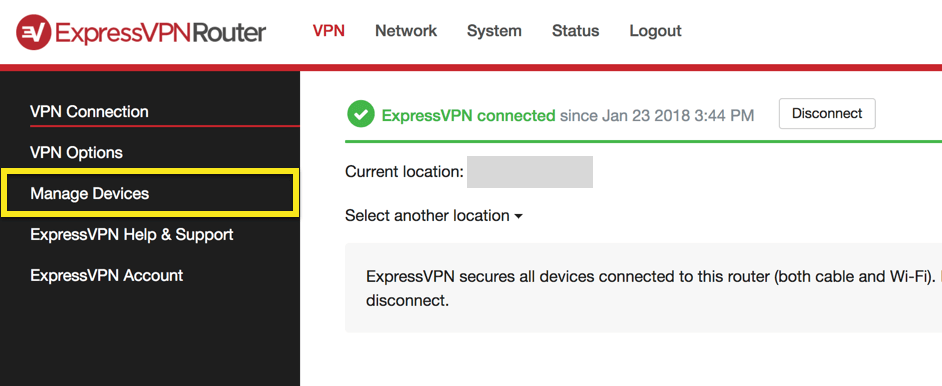This screenshot has width=942, height=386.
Task: Click the caret arrow beside Select another location
Action: [518, 216]
